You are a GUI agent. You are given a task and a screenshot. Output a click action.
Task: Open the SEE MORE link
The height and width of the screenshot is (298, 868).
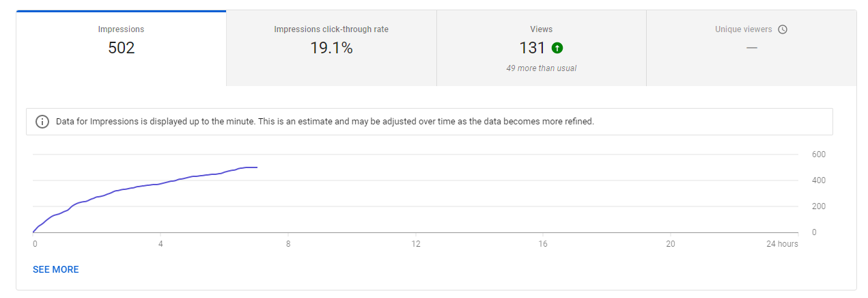56,269
